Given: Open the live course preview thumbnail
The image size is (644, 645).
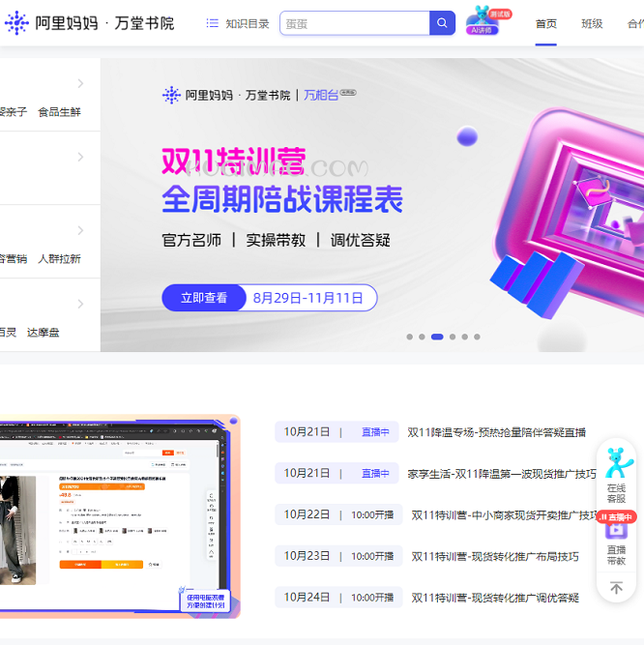Looking at the screenshot, I should (119, 516).
